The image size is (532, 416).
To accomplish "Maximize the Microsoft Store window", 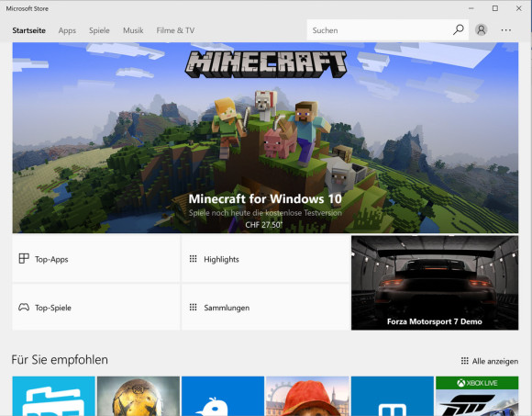I will 495,8.
